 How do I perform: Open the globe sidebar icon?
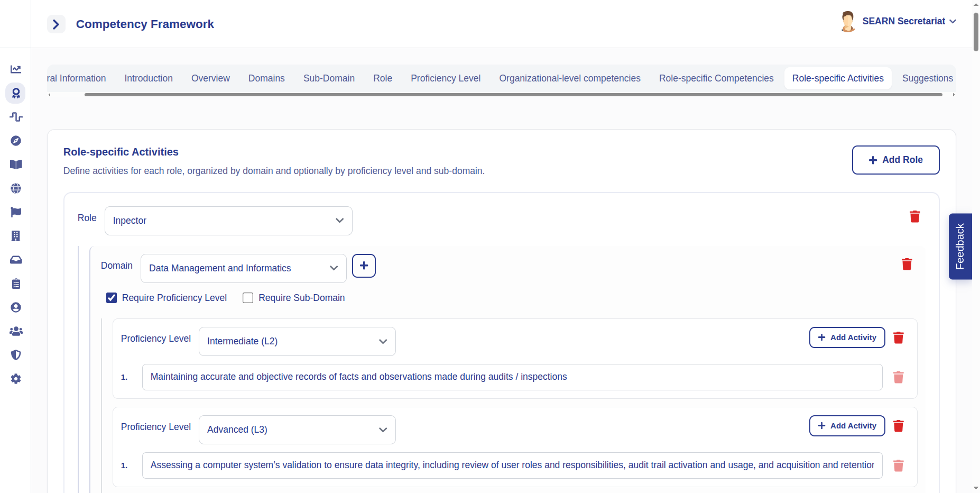16,188
